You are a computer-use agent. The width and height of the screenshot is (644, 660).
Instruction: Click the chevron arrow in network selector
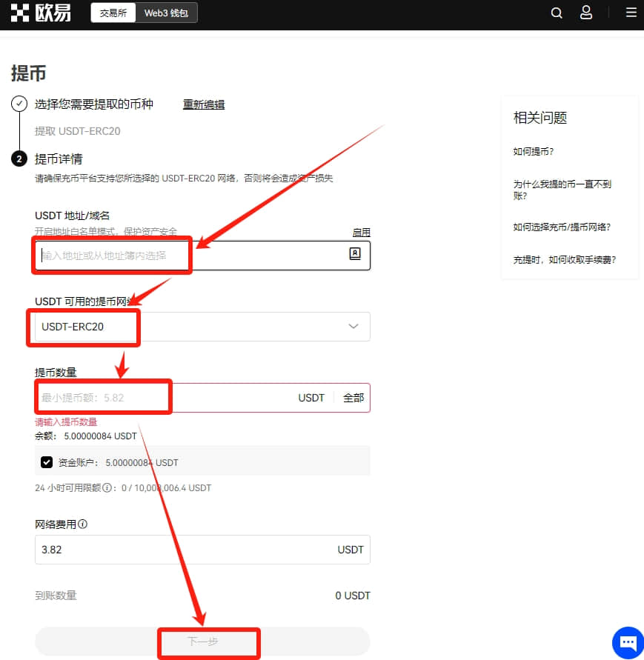pyautogui.click(x=353, y=326)
